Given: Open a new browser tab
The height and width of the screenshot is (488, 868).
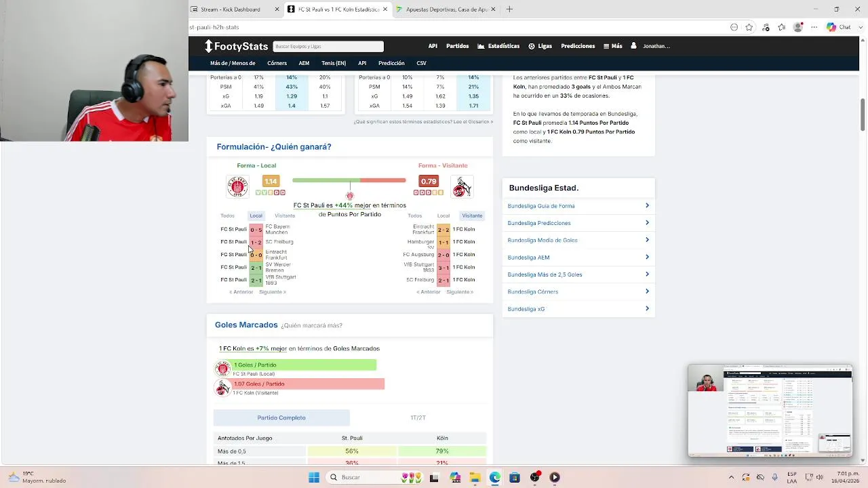Looking at the screenshot, I should pyautogui.click(x=509, y=9).
